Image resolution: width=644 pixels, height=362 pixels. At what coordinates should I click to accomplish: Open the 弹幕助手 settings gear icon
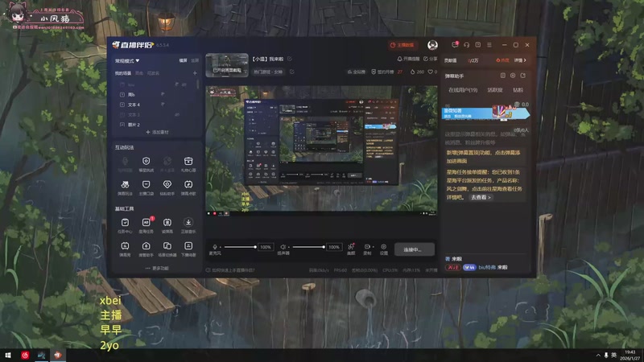513,76
